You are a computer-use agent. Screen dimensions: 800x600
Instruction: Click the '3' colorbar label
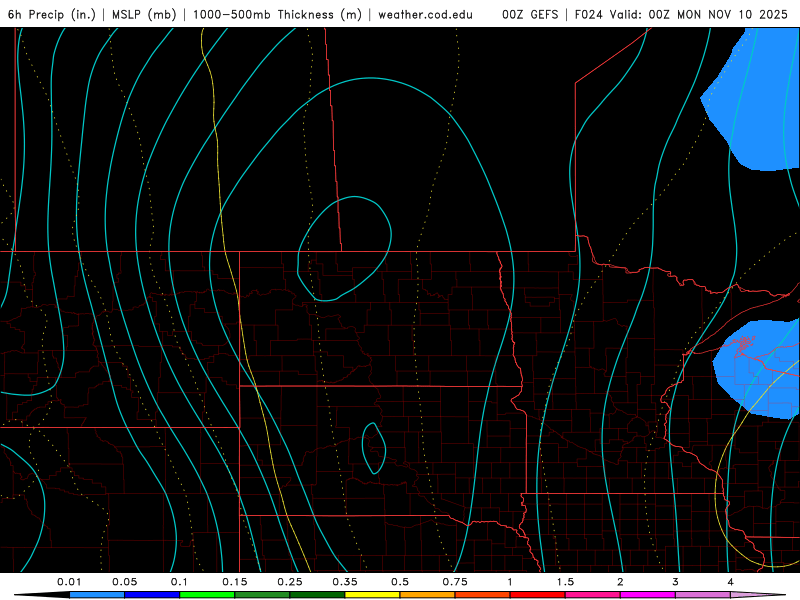[x=676, y=582]
